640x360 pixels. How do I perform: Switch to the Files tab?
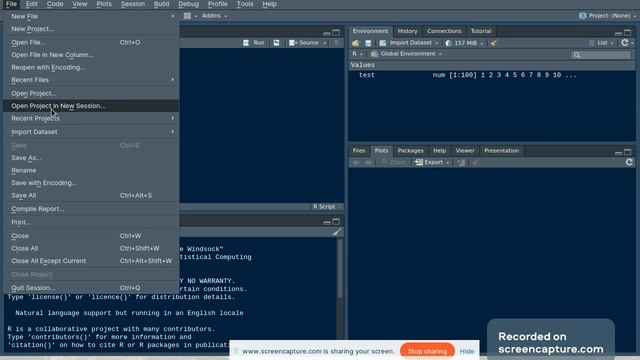[359, 151]
